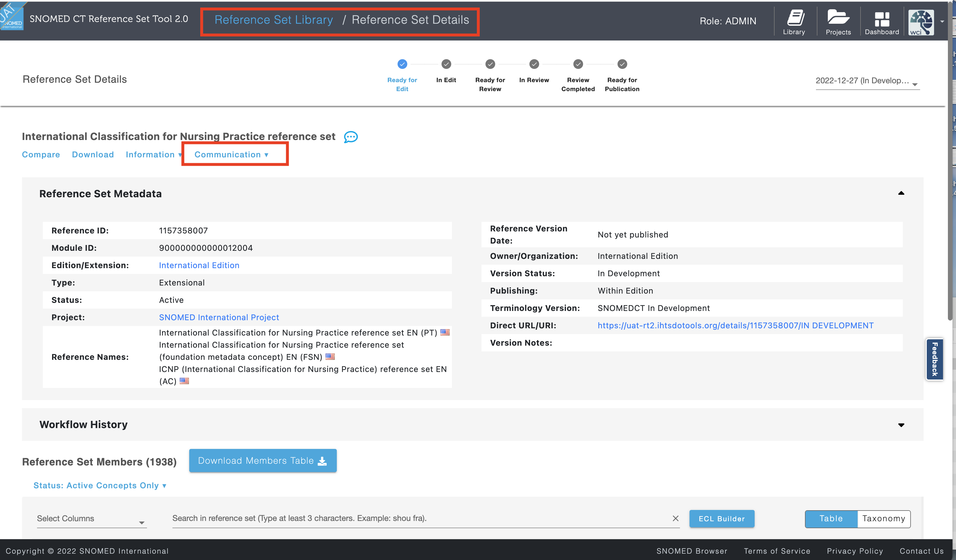
Task: Click the 'Not yet published' value
Action: point(633,235)
